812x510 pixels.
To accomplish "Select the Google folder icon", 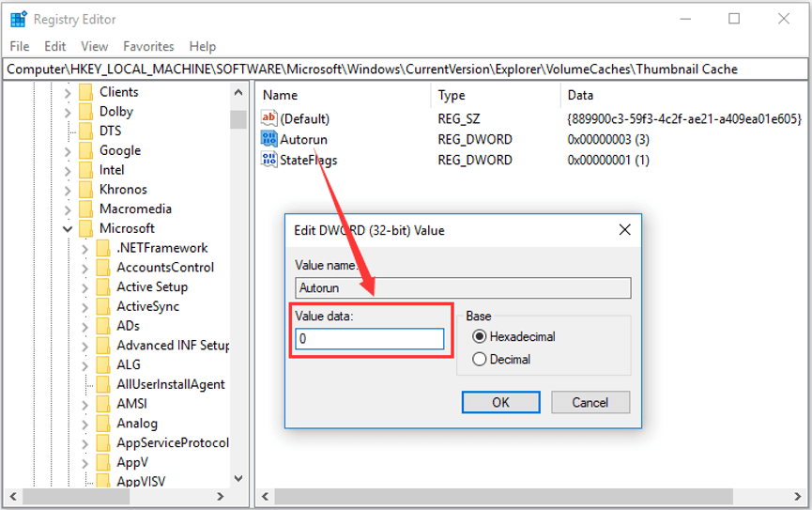I will tap(86, 150).
